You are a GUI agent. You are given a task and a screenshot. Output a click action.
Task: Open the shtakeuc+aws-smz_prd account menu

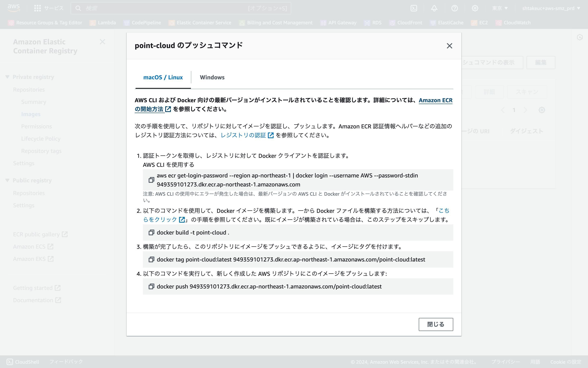click(x=551, y=8)
